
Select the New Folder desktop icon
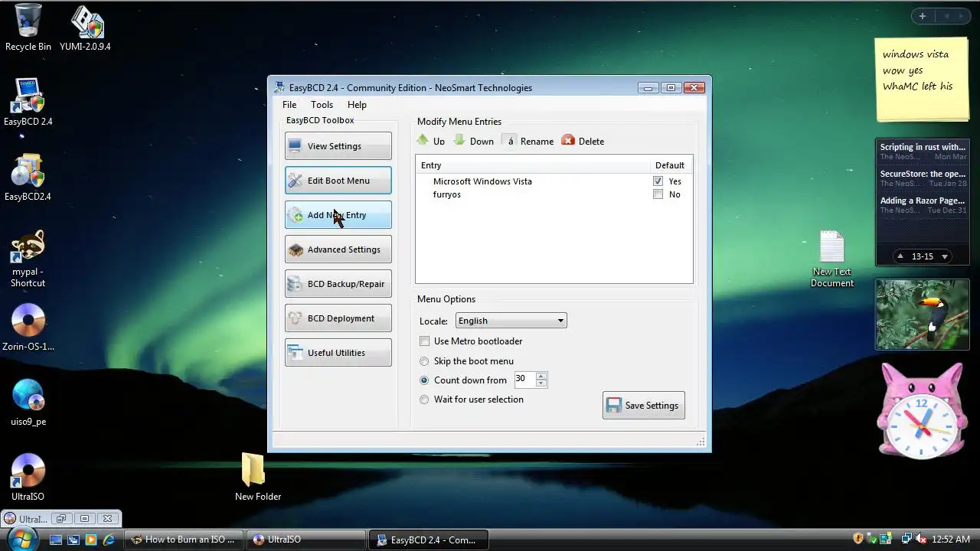pos(257,477)
